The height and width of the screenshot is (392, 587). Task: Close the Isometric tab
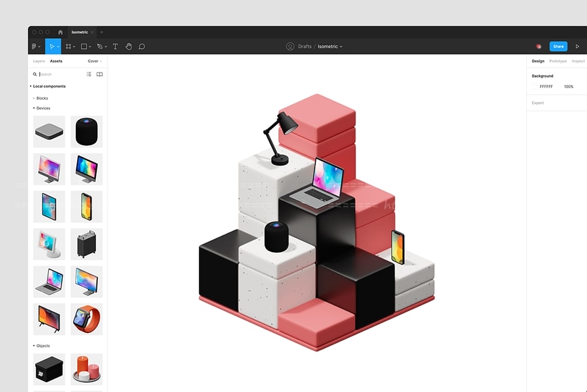(92, 32)
